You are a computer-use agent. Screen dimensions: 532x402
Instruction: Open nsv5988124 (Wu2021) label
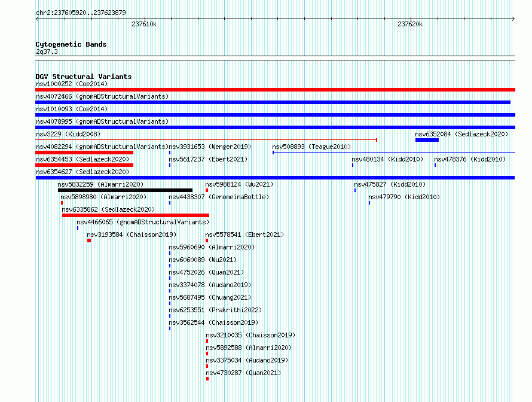(239, 184)
